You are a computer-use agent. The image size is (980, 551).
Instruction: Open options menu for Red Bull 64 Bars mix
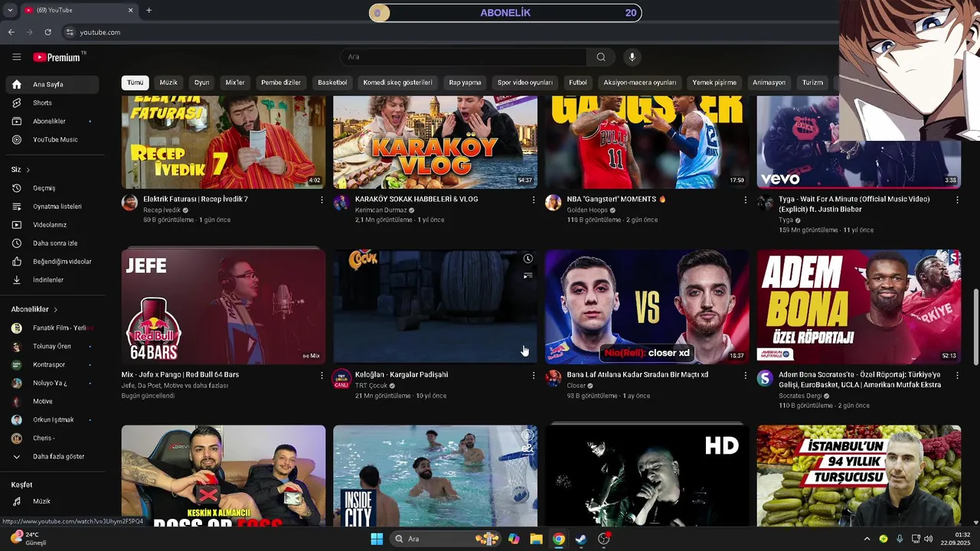pyautogui.click(x=322, y=376)
